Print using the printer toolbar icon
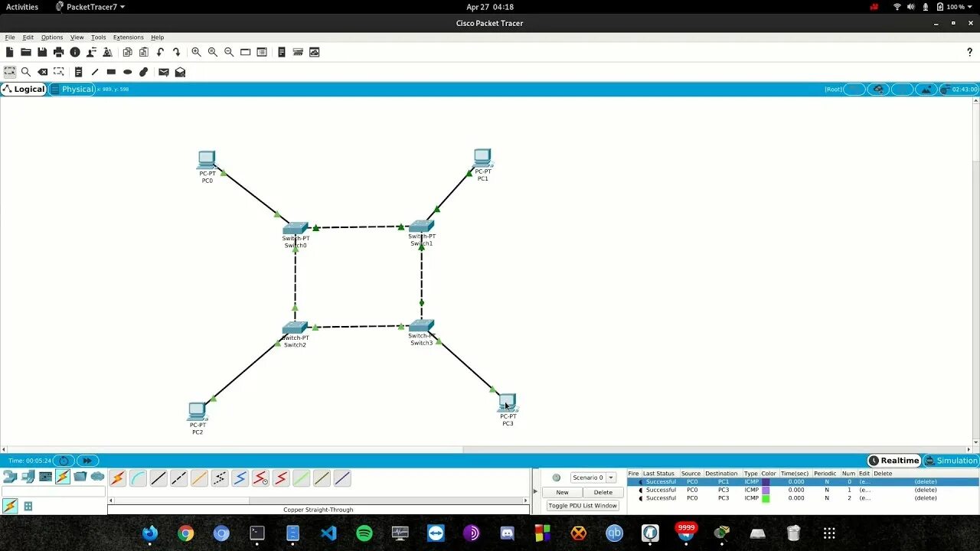The width and height of the screenshot is (980, 551). pyautogui.click(x=58, y=52)
